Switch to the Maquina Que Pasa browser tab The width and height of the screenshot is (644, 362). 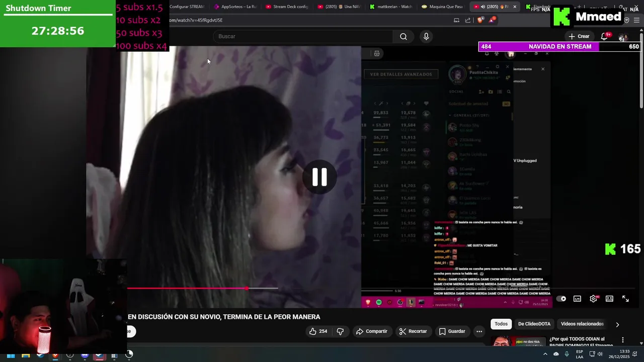[443, 7]
